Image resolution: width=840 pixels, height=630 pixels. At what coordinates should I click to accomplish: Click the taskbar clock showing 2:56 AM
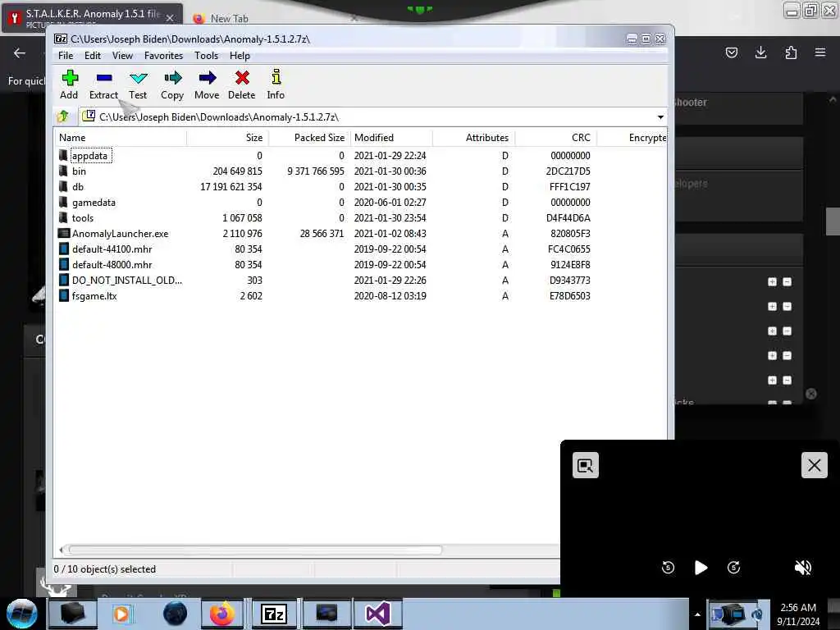[x=798, y=614]
